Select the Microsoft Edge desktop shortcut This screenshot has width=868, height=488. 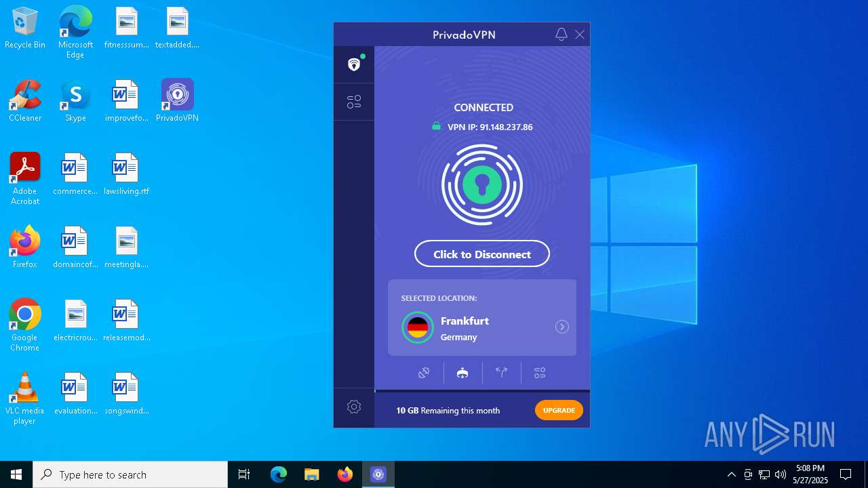75,33
